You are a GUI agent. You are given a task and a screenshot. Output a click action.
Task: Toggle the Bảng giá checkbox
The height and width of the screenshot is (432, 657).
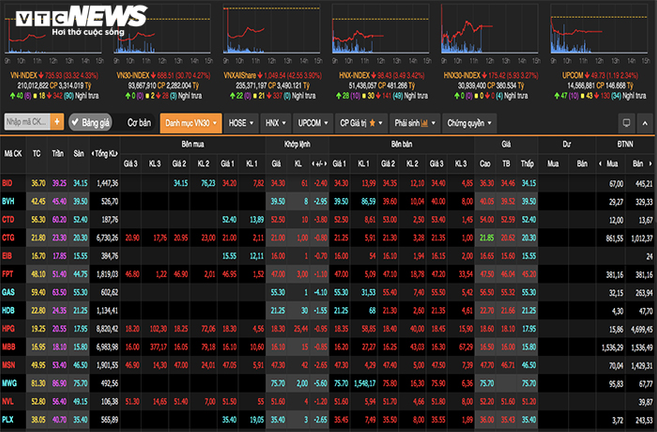[x=75, y=122]
